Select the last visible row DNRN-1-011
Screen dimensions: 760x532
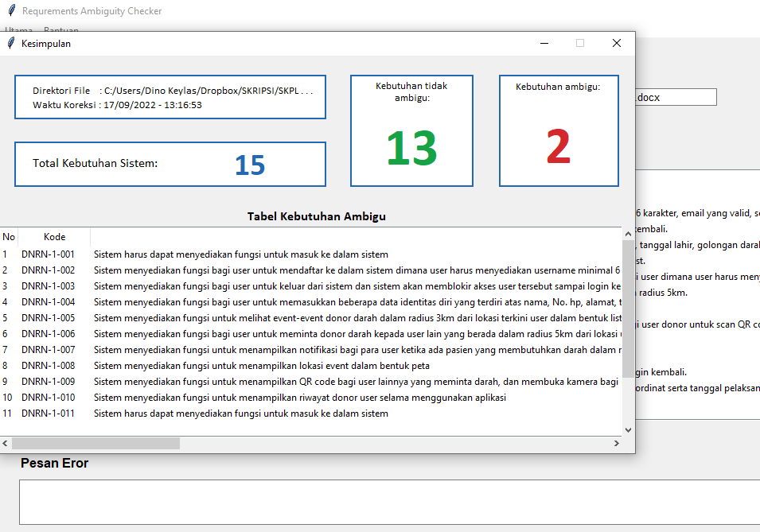[x=239, y=414]
